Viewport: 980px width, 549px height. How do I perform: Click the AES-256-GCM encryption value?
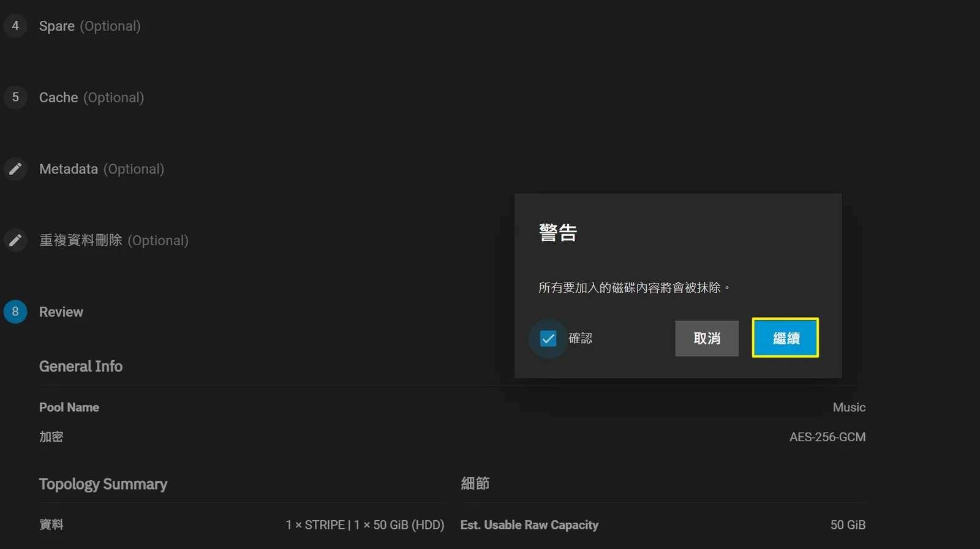pos(827,437)
